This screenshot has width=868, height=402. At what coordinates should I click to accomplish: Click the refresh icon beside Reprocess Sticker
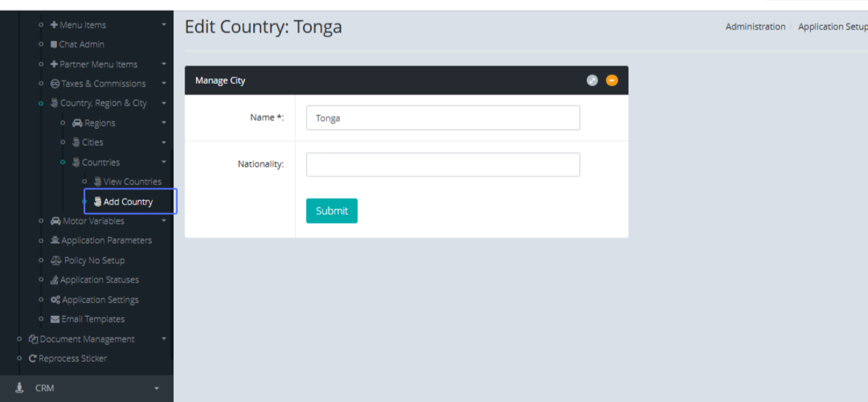click(x=33, y=359)
